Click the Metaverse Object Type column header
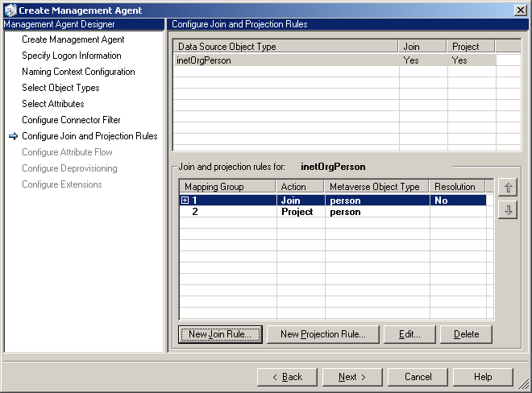Image resolution: width=532 pixels, height=393 pixels. click(376, 187)
